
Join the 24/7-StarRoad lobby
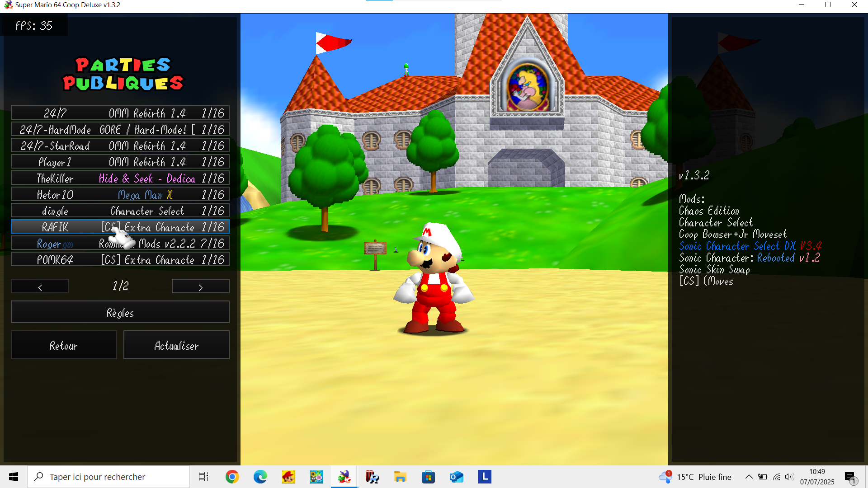(120, 145)
